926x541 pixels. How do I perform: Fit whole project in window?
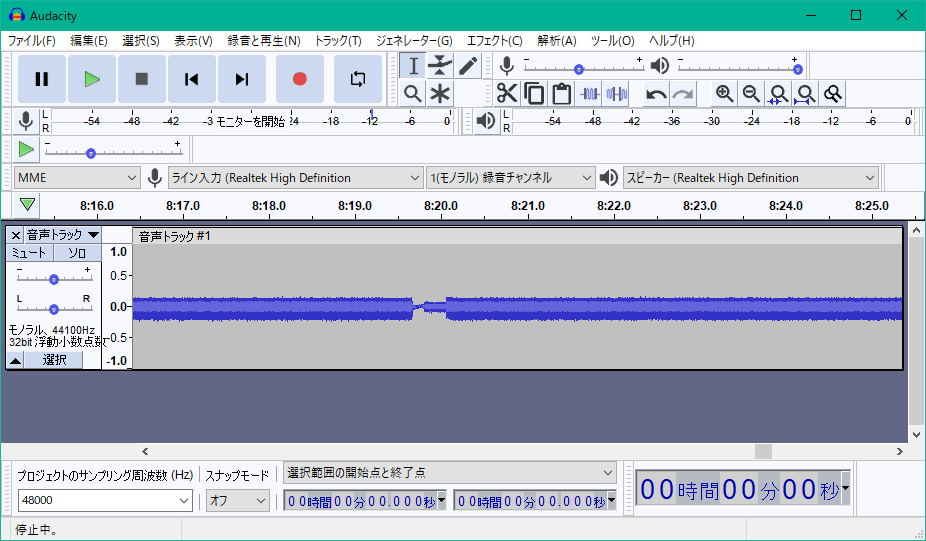pyautogui.click(x=806, y=93)
